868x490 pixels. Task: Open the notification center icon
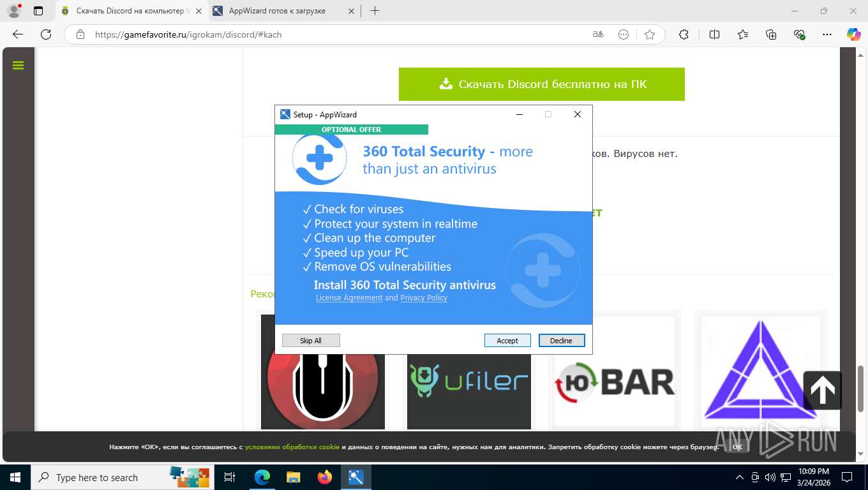pyautogui.click(x=846, y=477)
